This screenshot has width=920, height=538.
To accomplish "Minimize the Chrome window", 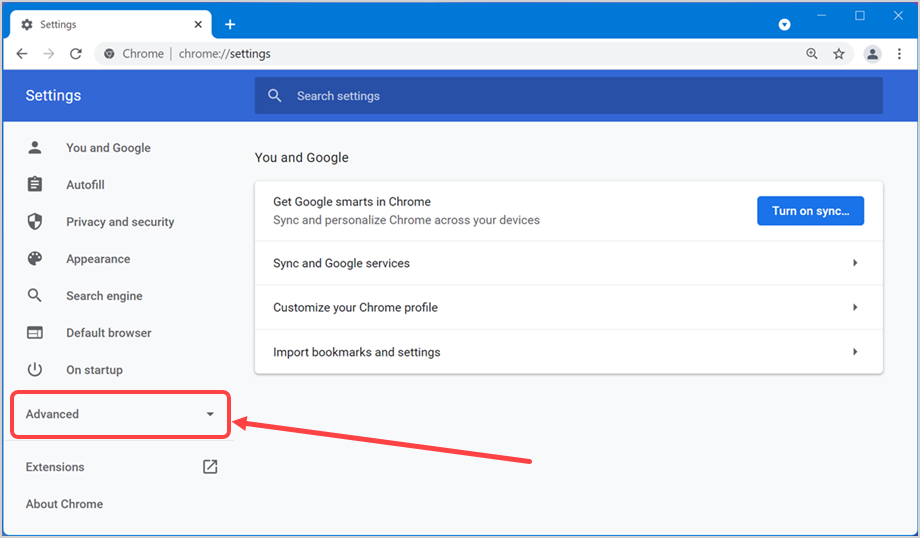I will click(x=821, y=16).
